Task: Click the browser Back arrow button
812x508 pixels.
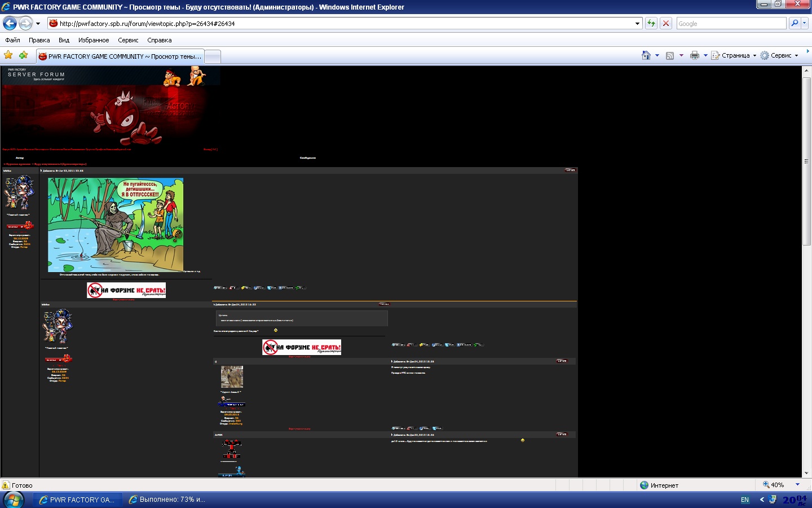Action: [x=10, y=23]
